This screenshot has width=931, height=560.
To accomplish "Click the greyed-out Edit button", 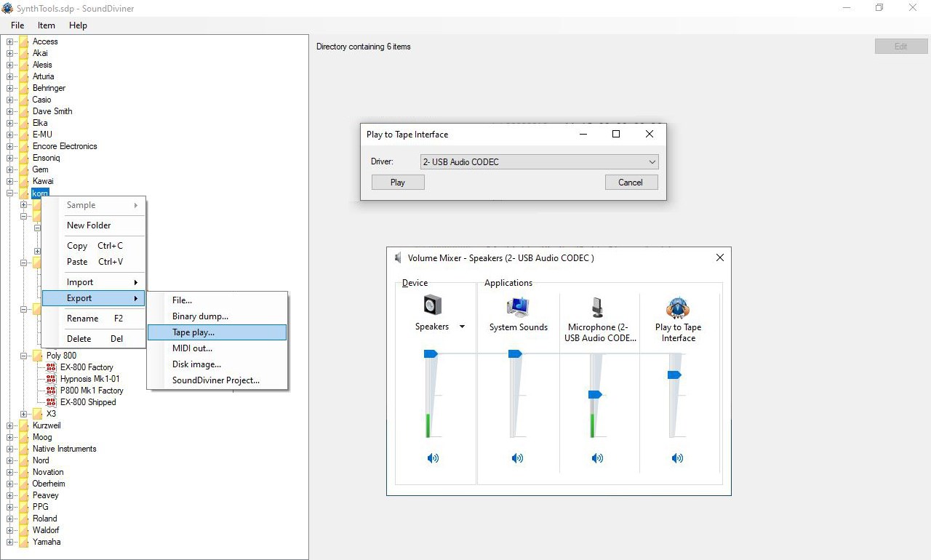I will pos(900,47).
